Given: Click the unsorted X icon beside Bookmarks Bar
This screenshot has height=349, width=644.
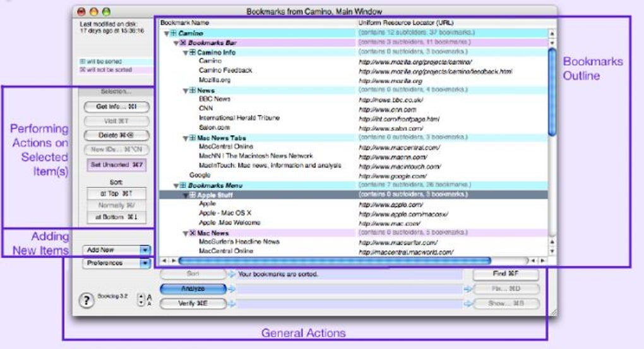Looking at the screenshot, I should coord(183,43).
